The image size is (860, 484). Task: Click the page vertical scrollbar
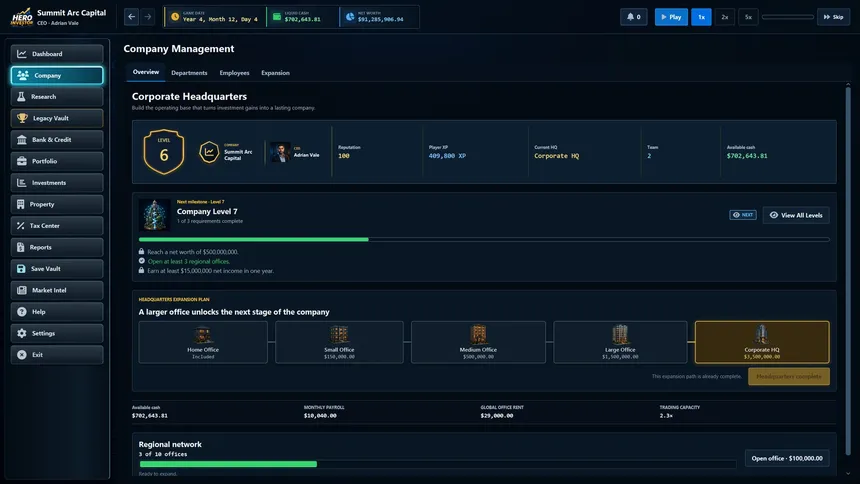pyautogui.click(x=848, y=272)
